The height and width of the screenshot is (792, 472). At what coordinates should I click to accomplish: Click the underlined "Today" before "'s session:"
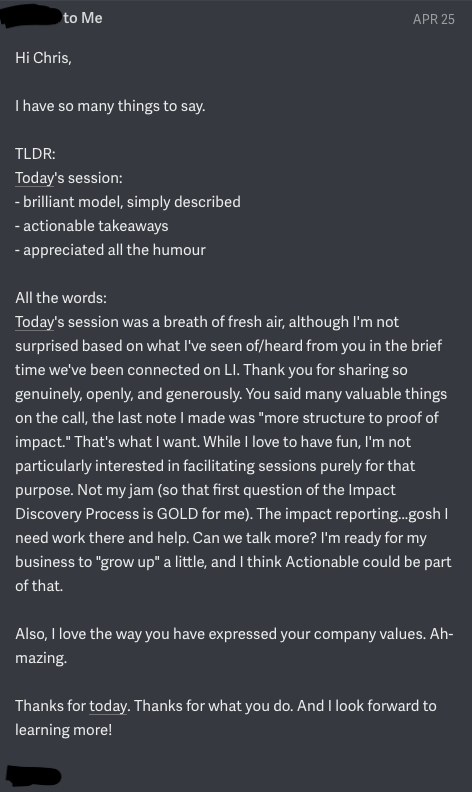click(34, 178)
